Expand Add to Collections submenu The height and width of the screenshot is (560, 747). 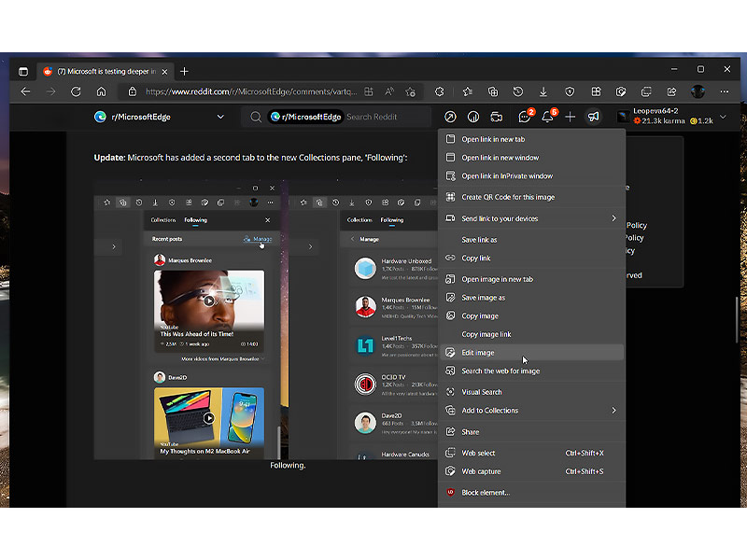coord(531,411)
